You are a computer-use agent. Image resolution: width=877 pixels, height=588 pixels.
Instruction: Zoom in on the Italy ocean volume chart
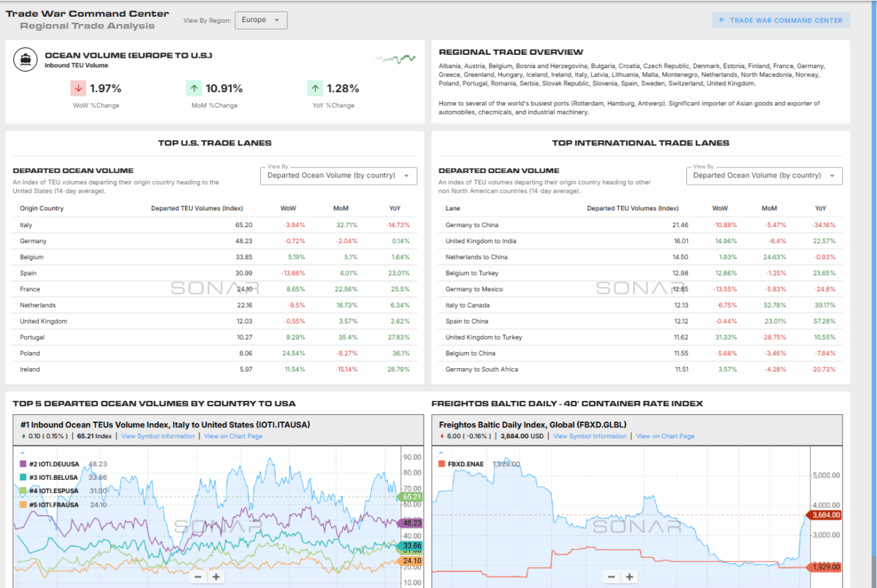216,576
